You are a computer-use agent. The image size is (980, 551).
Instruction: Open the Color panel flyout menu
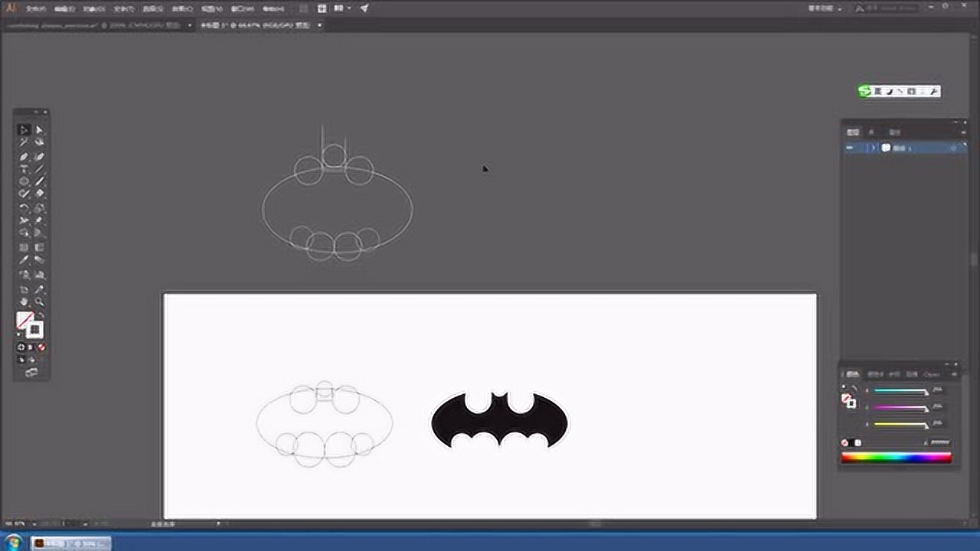[954, 374]
